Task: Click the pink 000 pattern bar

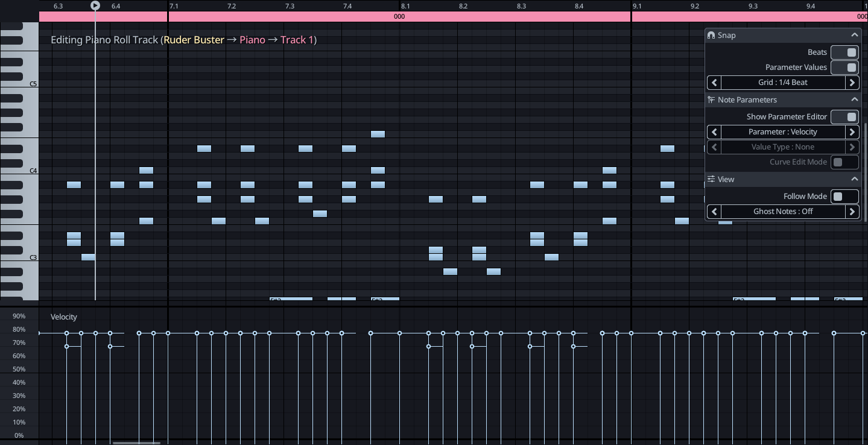Action: click(399, 17)
